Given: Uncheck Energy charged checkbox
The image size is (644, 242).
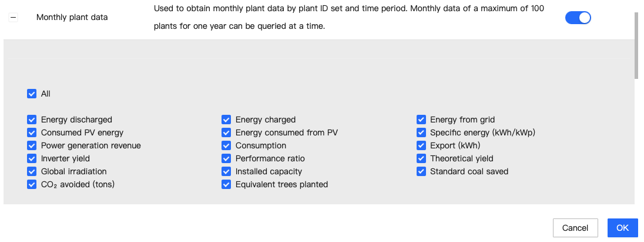Looking at the screenshot, I should [x=226, y=120].
